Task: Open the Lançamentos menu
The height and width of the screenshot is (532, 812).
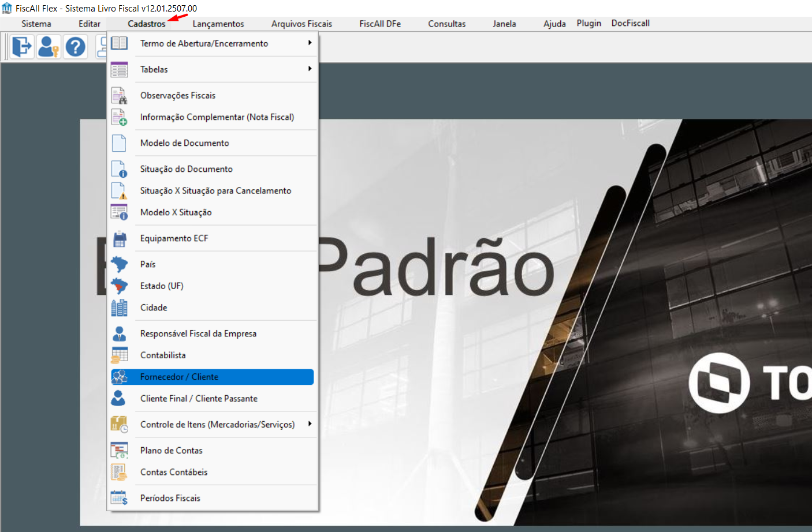Action: point(218,24)
